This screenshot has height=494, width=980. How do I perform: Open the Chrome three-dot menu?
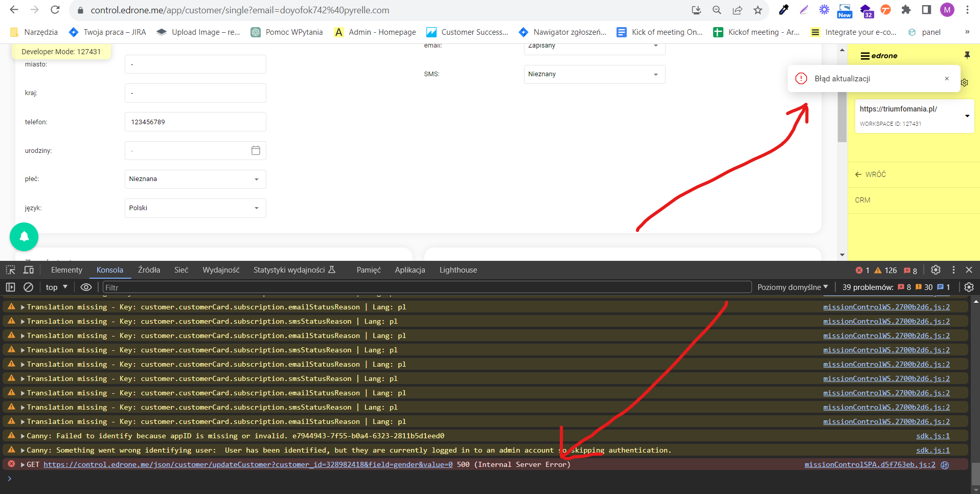[x=967, y=10]
